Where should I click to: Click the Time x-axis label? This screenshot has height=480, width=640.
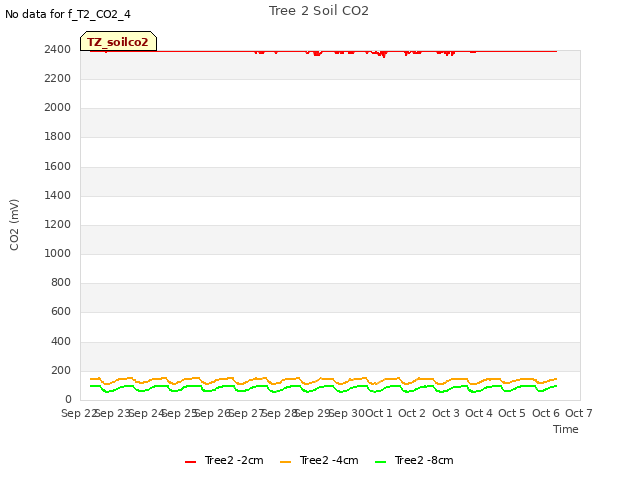coord(566,429)
